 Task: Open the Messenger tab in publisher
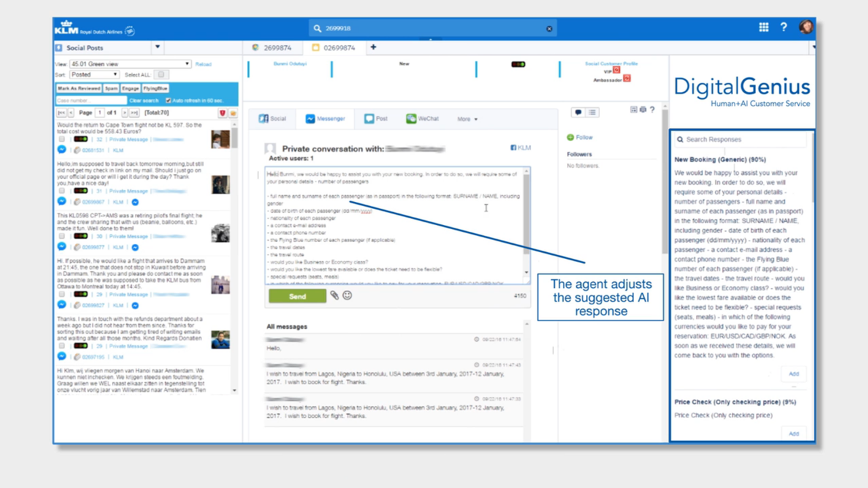[x=325, y=119]
